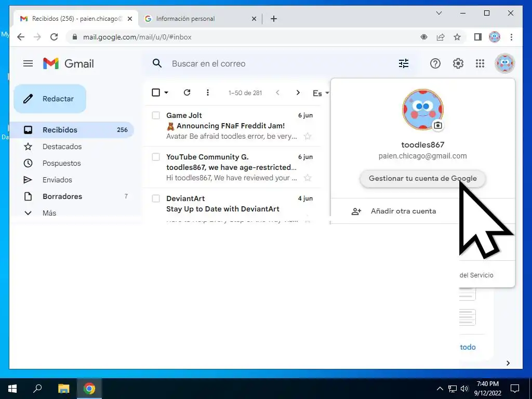Viewport: 532px width, 399px height.
Task: Show search options filter icon
Action: click(403, 63)
